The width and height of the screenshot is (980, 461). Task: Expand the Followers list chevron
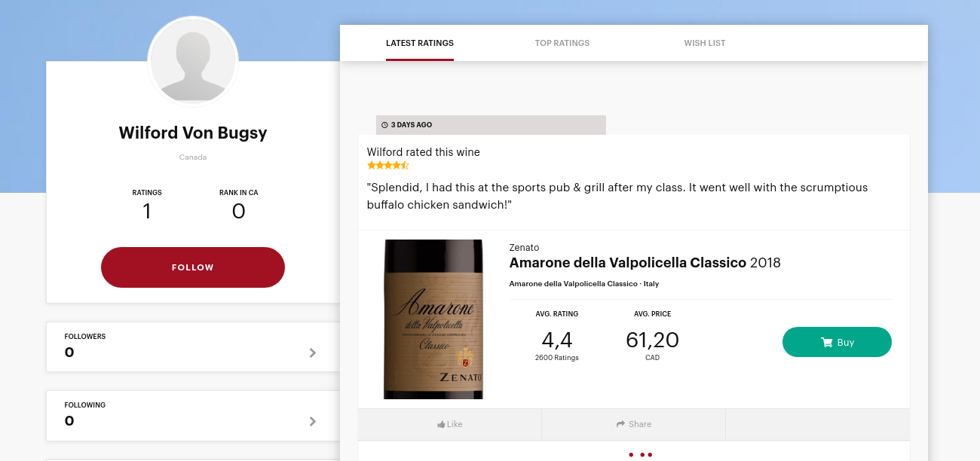click(313, 353)
